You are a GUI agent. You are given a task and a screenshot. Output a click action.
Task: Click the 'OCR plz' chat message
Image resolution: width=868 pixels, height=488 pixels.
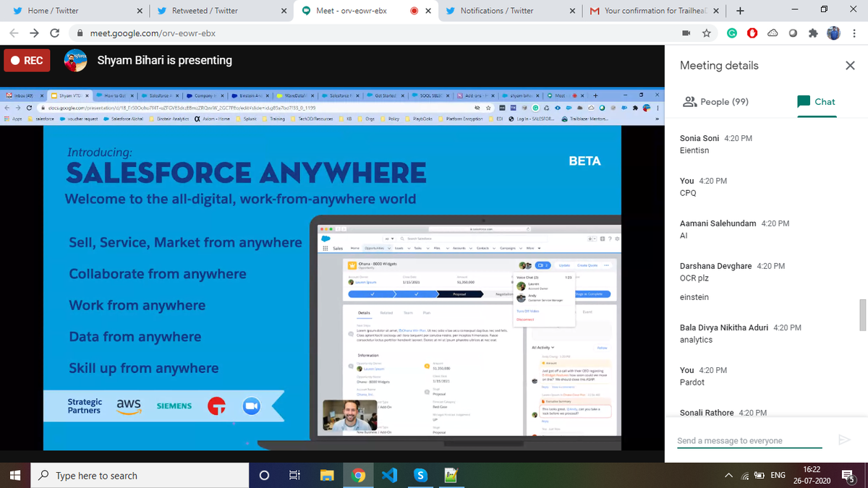pyautogui.click(x=695, y=278)
